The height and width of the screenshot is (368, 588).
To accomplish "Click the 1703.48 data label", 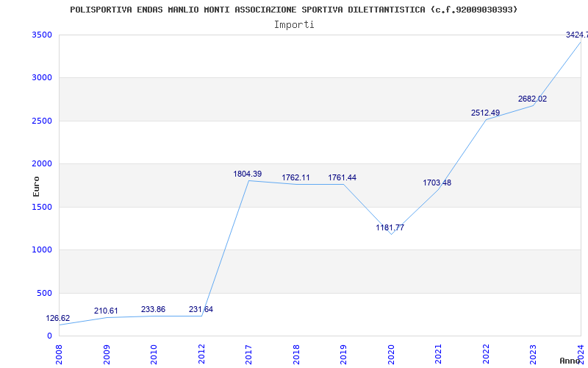I will [437, 183].
